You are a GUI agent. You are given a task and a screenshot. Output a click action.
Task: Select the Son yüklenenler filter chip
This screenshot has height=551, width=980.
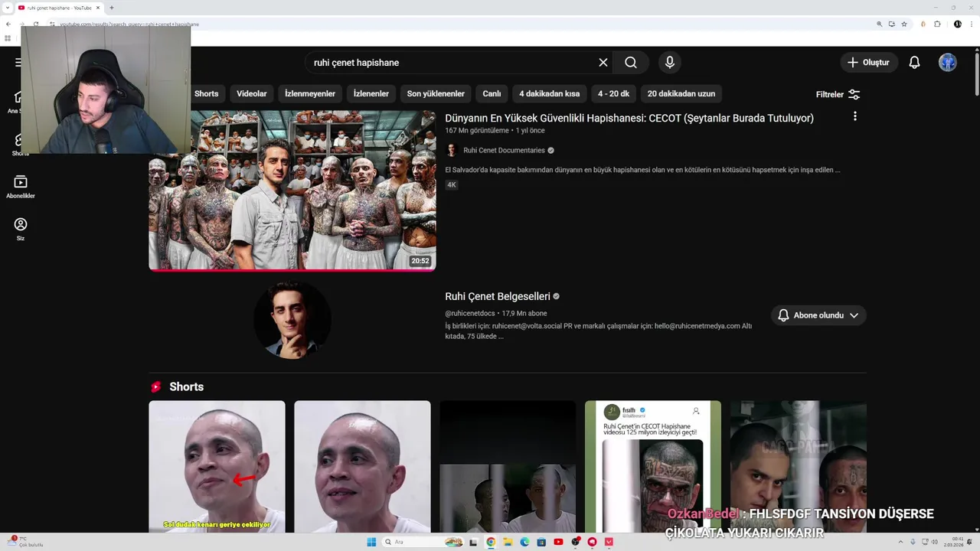436,93
